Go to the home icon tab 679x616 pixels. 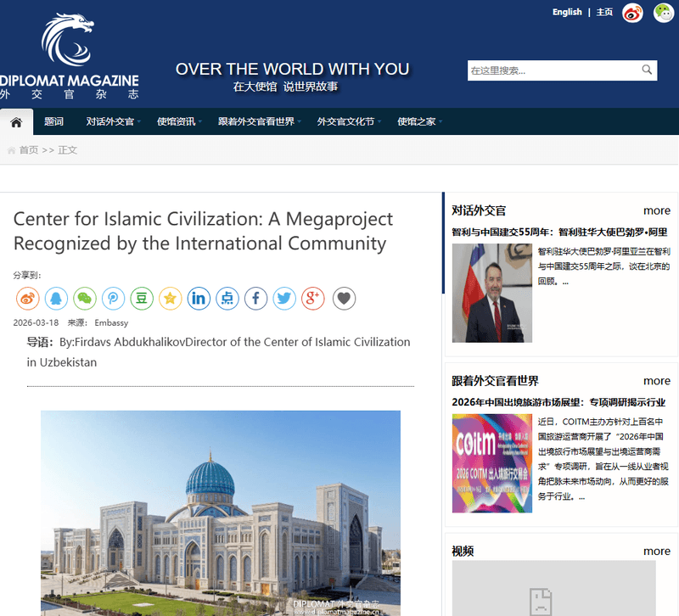click(x=16, y=122)
